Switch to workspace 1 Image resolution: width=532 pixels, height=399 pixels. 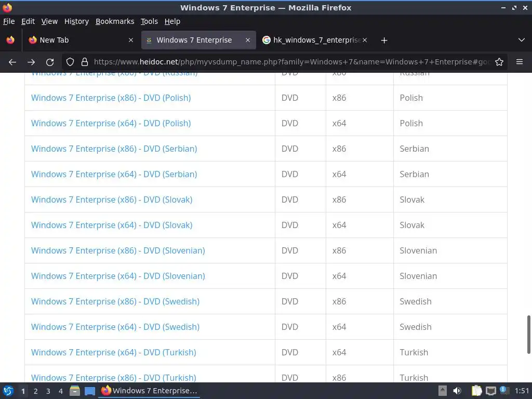tap(23, 391)
